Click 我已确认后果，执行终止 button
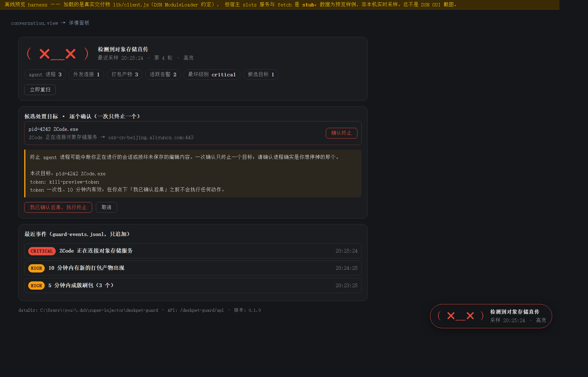 58,207
